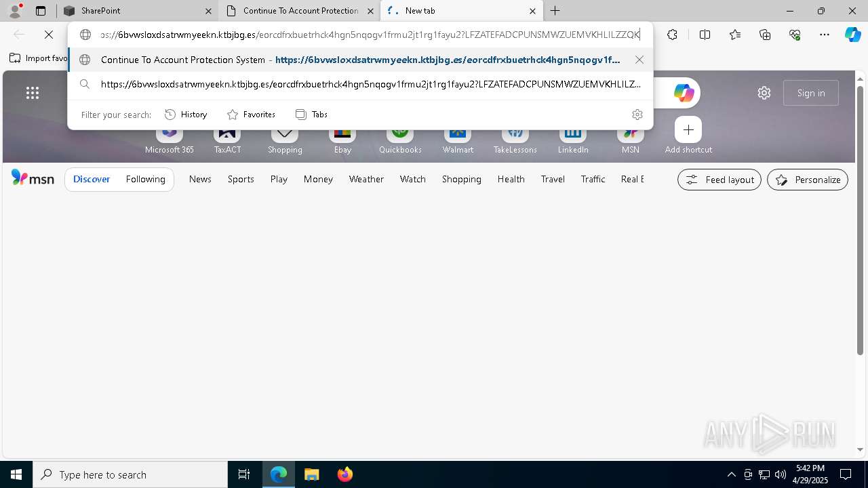Filter search by Tabs

tap(311, 115)
